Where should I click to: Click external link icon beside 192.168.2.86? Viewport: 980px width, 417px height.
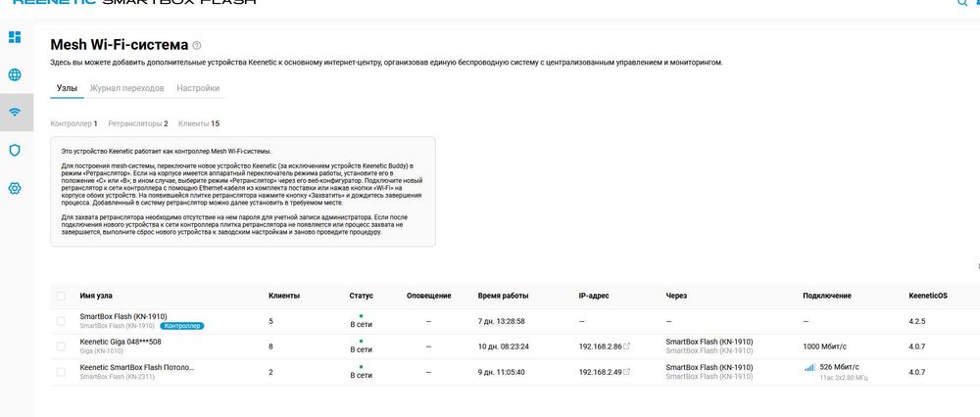[x=627, y=347]
